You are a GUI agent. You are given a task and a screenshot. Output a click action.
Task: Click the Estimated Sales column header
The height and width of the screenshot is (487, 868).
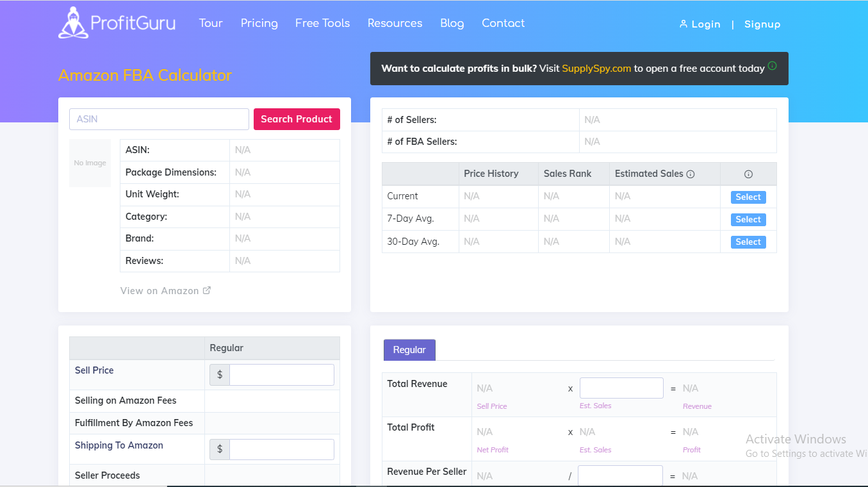point(649,174)
